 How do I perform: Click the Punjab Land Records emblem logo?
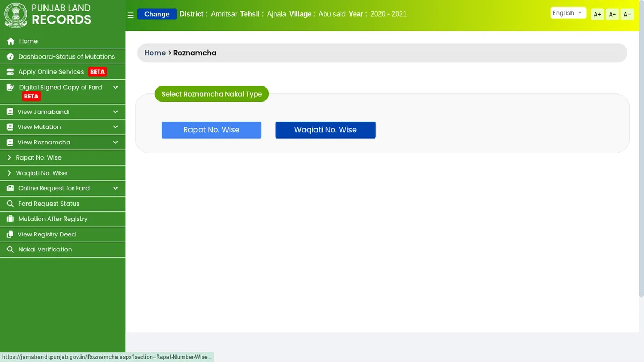point(16,15)
